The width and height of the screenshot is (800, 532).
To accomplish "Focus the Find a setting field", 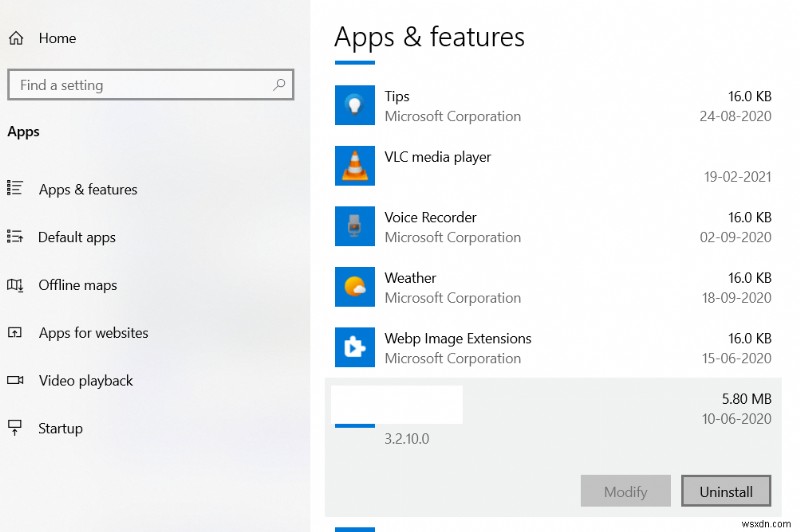I will 151,85.
